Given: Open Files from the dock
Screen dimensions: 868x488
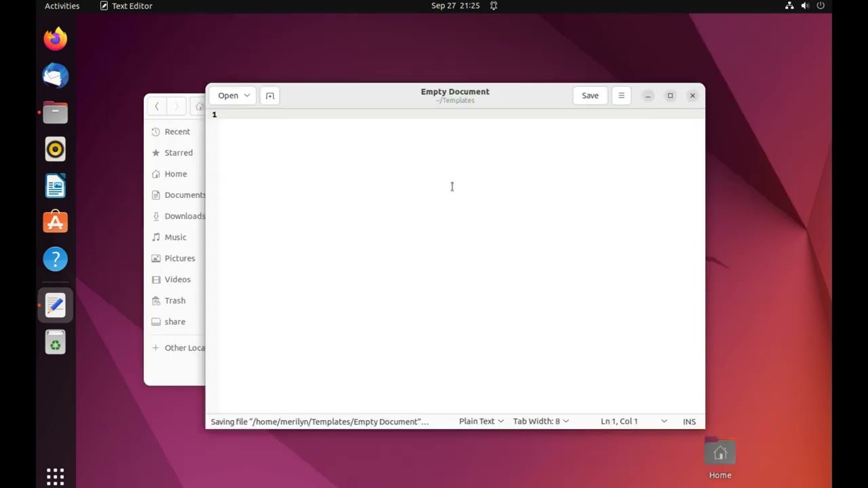Looking at the screenshot, I should [x=56, y=113].
